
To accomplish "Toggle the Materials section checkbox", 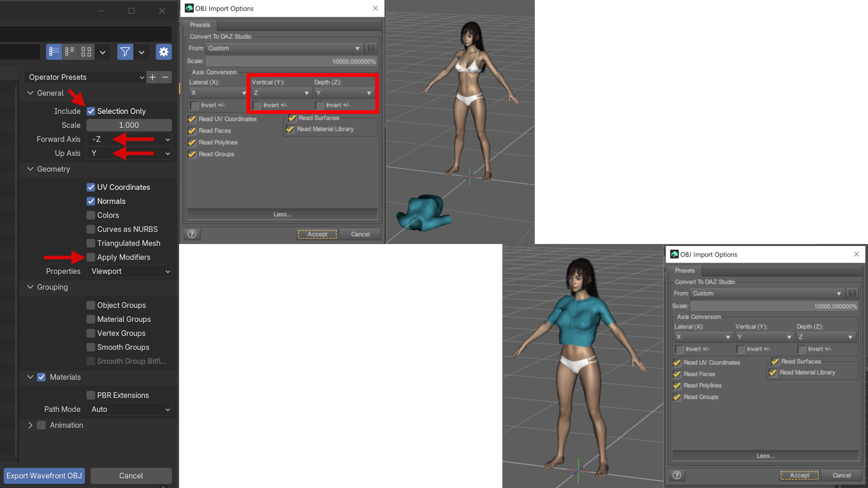I will tap(41, 377).
